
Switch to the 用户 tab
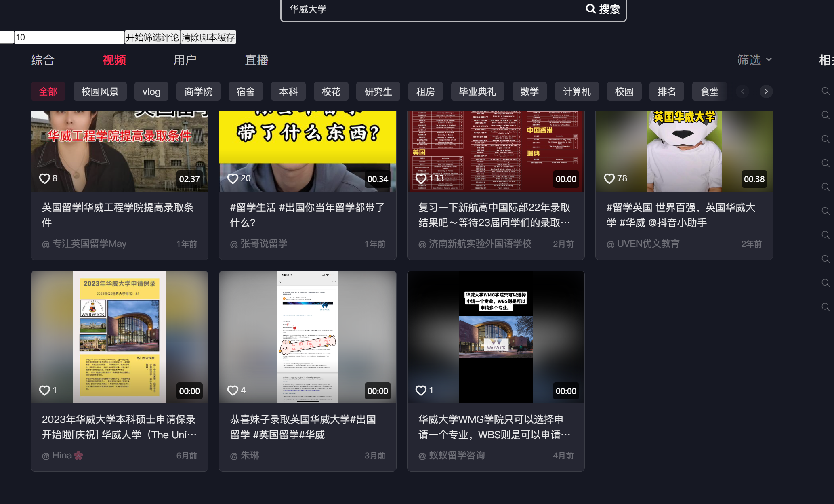pyautogui.click(x=184, y=59)
